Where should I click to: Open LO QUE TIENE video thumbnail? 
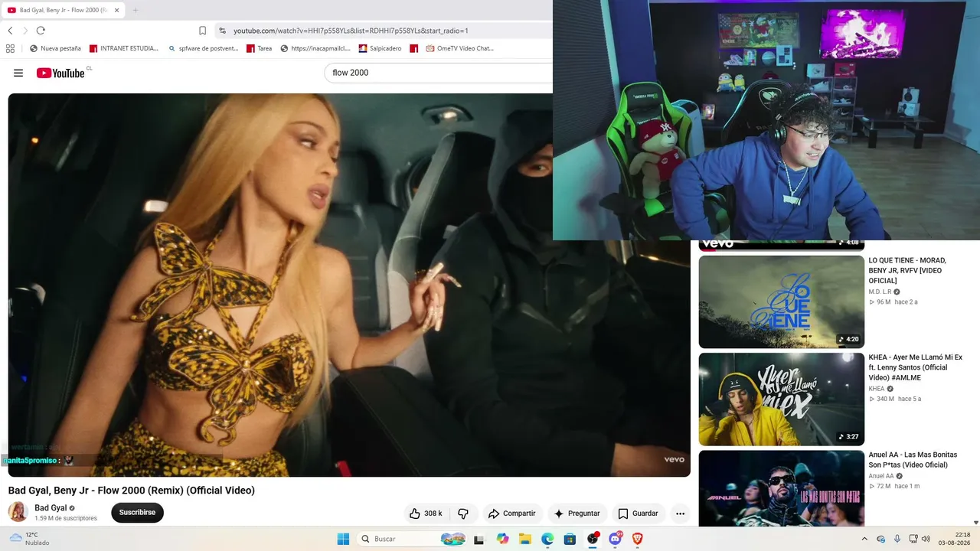pos(781,302)
